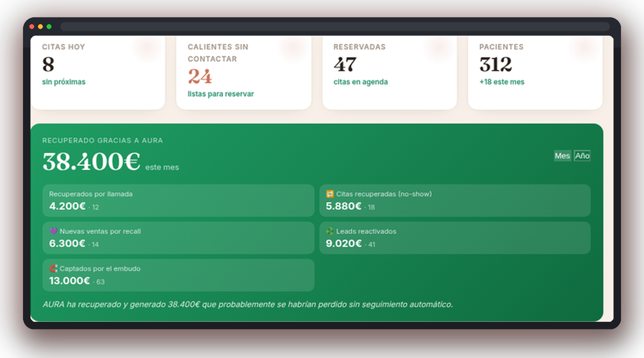
Task: Click the green maximize window dot
Action: pos(49,27)
